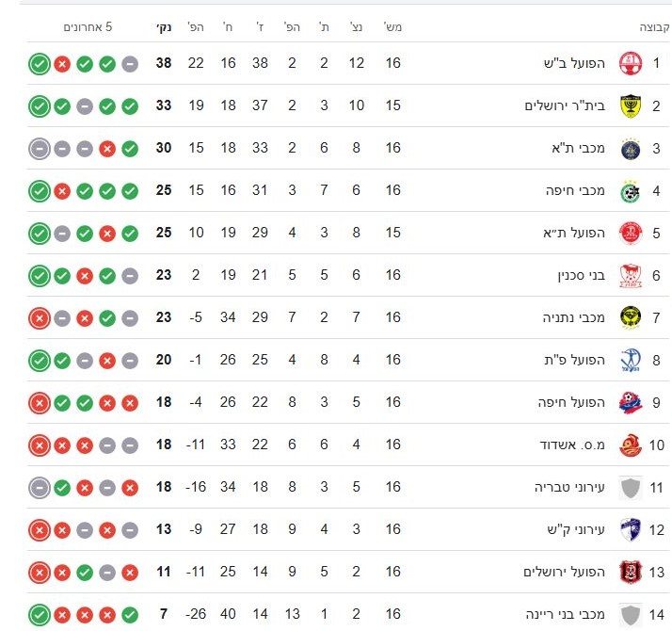This screenshot has width=672, height=631.
Task: Click Ironi Tiberias' outlined latest draw icon
Action: pos(40,488)
